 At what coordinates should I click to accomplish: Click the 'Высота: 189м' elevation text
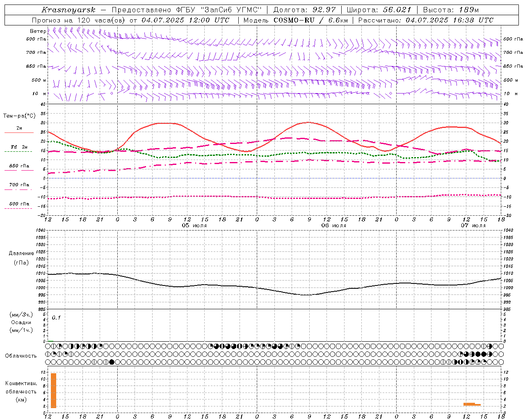click(451, 10)
